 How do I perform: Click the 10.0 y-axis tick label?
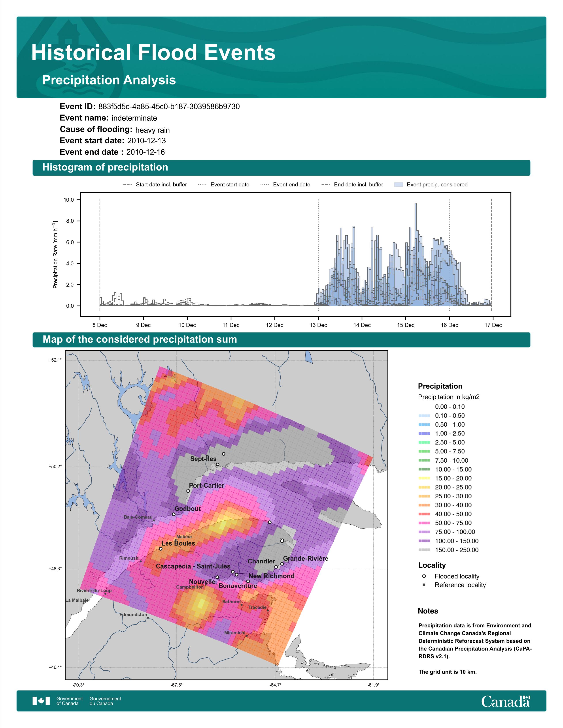(69, 200)
